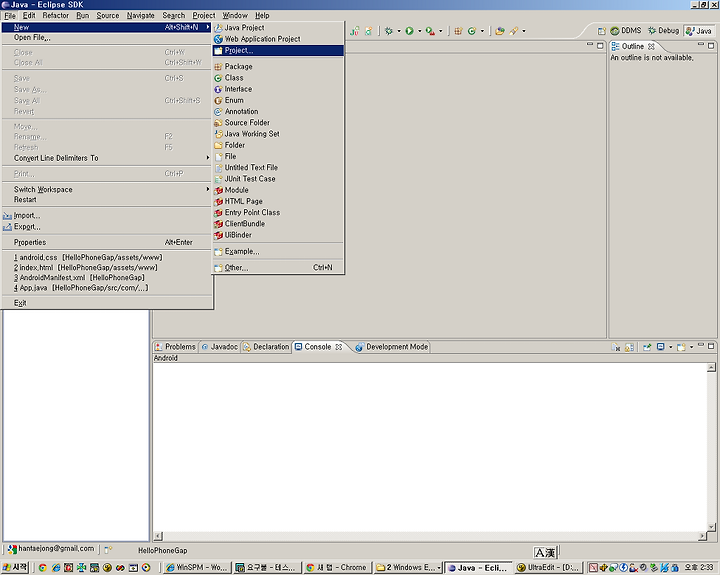Open the Refactor menu in menu bar
The width and height of the screenshot is (720, 575).
(56, 16)
